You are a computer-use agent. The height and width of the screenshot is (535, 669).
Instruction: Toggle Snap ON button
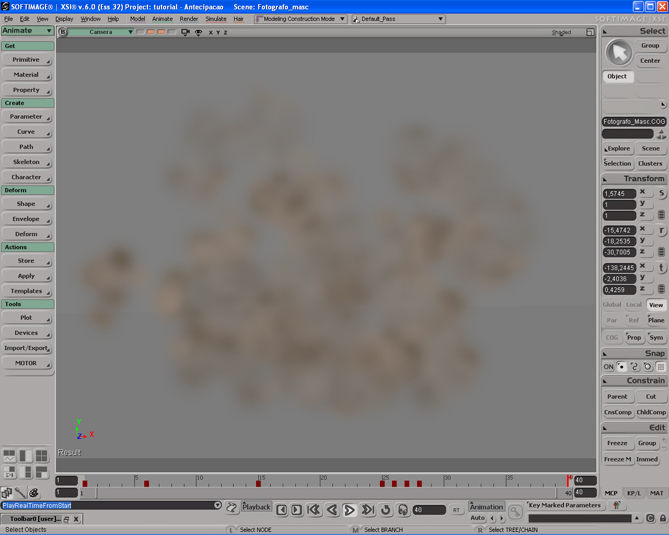(608, 367)
